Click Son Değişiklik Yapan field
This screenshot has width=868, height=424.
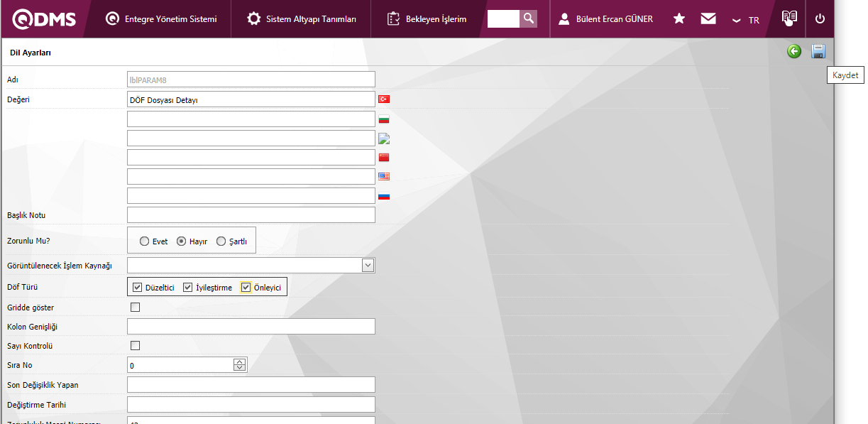251,385
